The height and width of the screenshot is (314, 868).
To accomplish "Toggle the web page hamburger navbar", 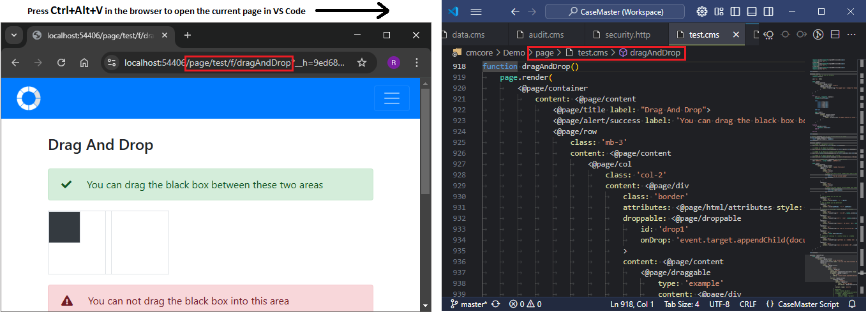I will (x=392, y=98).
